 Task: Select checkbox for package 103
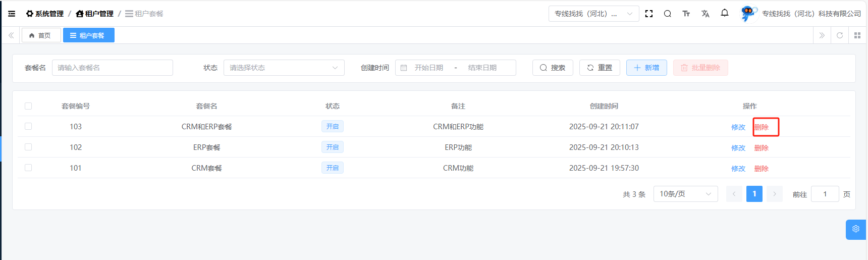click(x=28, y=126)
